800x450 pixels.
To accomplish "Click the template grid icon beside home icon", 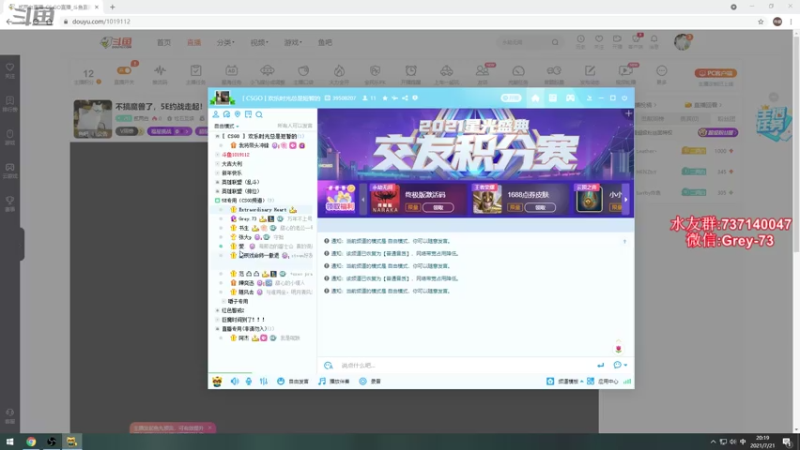I will [553, 98].
